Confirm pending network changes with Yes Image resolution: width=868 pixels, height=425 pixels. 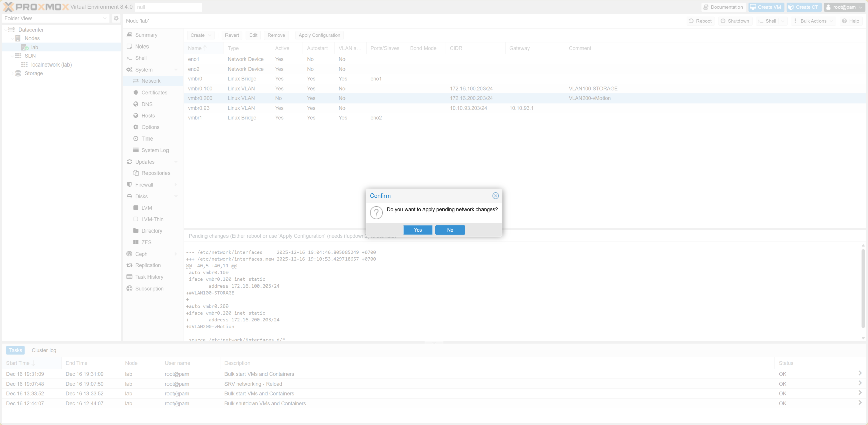[x=418, y=230]
